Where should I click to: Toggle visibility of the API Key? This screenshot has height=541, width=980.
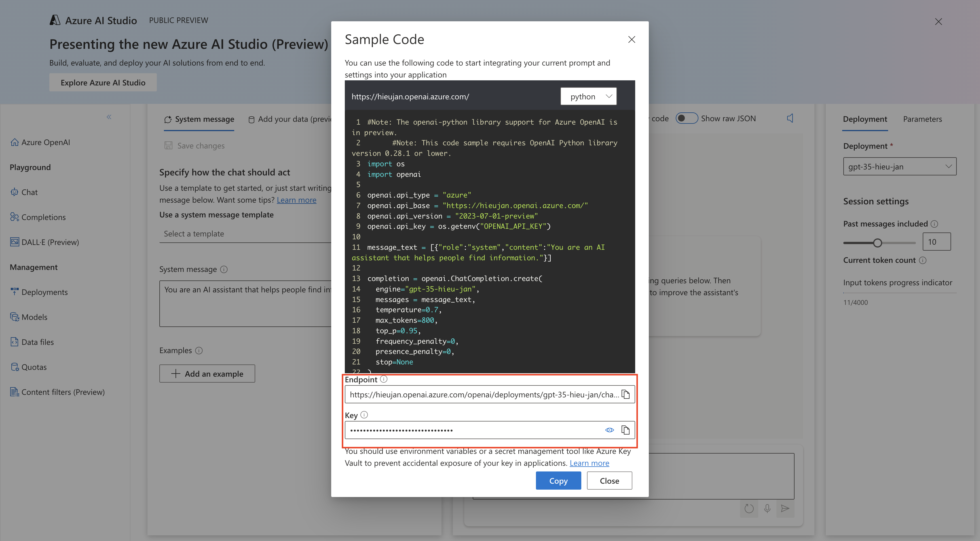pos(609,430)
